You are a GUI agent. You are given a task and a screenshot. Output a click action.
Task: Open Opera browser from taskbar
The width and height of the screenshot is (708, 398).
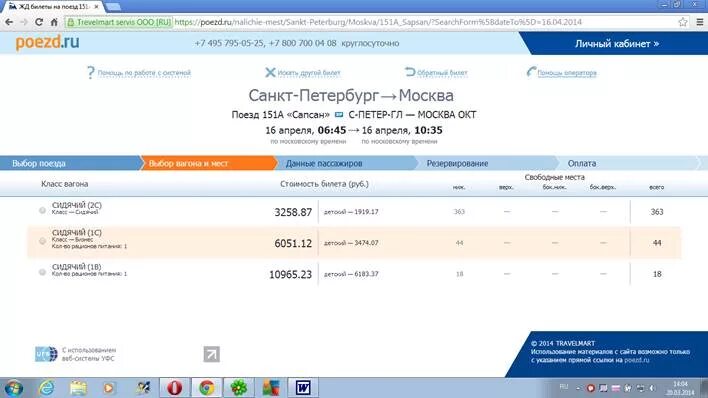(x=175, y=388)
